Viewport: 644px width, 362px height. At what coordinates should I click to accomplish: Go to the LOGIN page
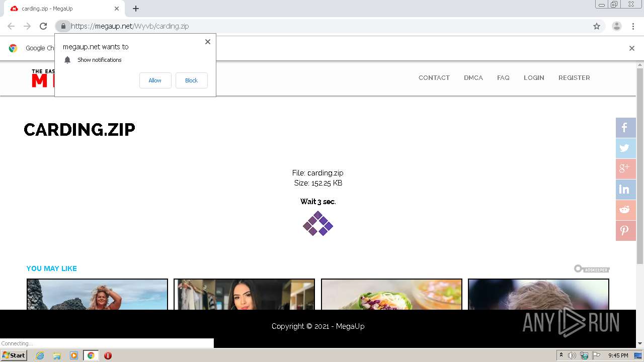[x=534, y=78]
